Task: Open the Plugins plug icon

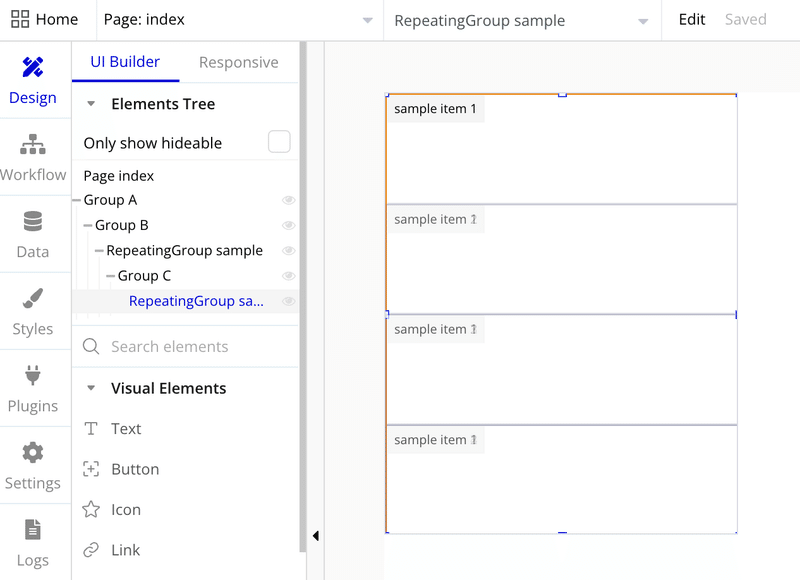Action: click(33, 376)
